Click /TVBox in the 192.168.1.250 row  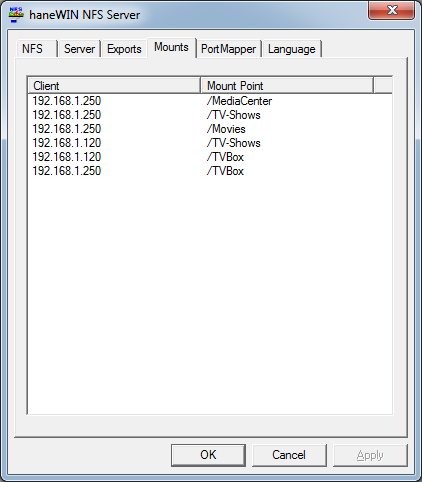[225, 171]
